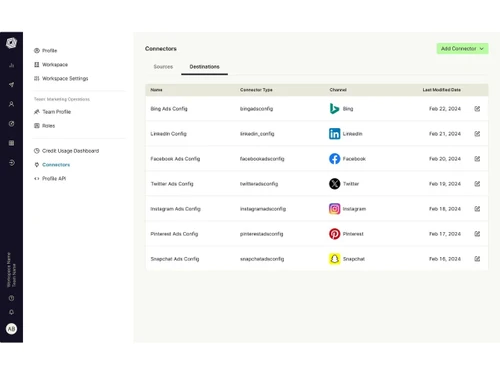The width and height of the screenshot is (500, 375).
Task: Click the Pinterest channel logo
Action: [334, 234]
